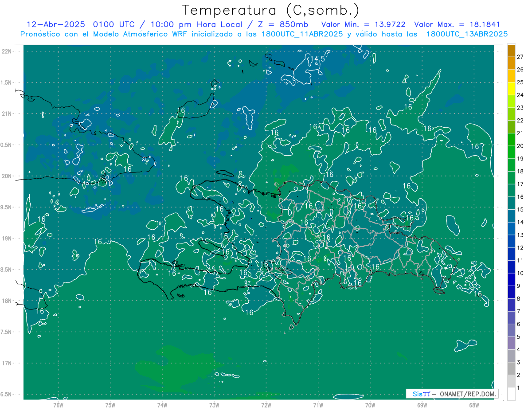Click the 22N latitude axis label

pos(7,51)
